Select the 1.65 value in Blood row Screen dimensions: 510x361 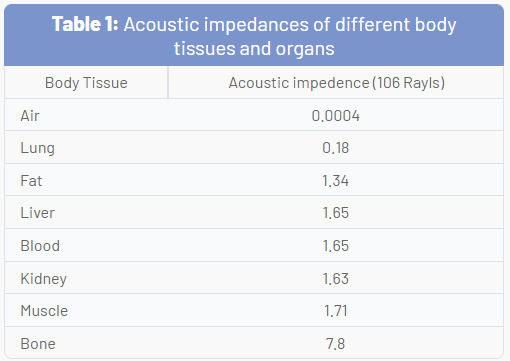(x=335, y=246)
